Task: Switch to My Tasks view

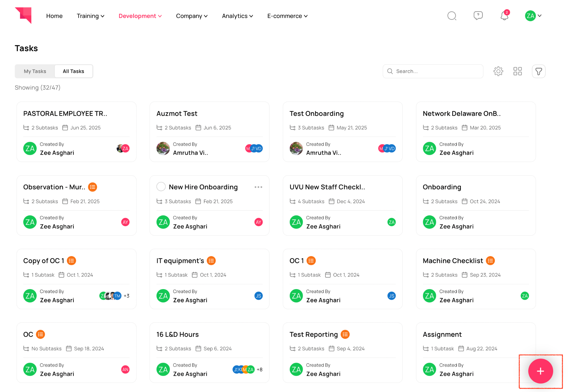Action: pos(35,71)
